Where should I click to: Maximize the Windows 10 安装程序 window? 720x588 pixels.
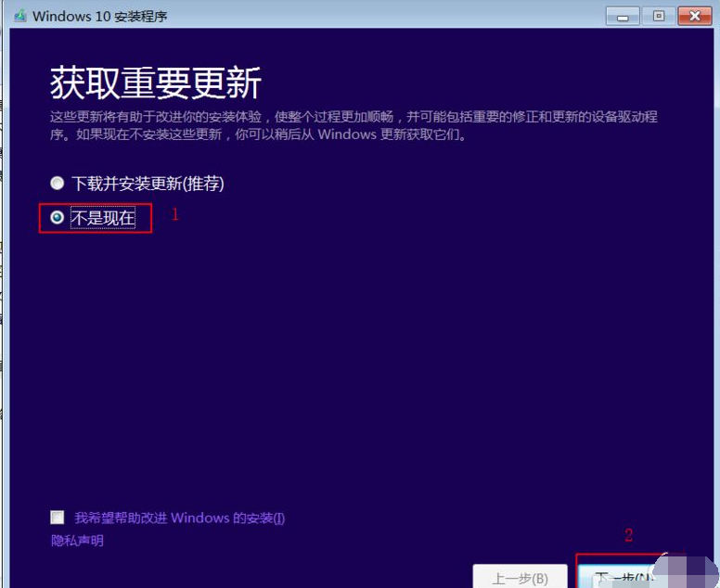tap(659, 16)
